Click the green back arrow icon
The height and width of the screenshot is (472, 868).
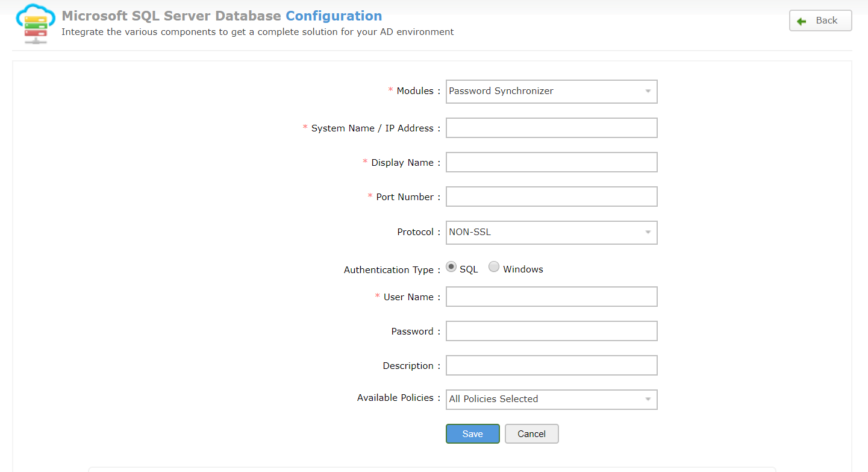(801, 21)
